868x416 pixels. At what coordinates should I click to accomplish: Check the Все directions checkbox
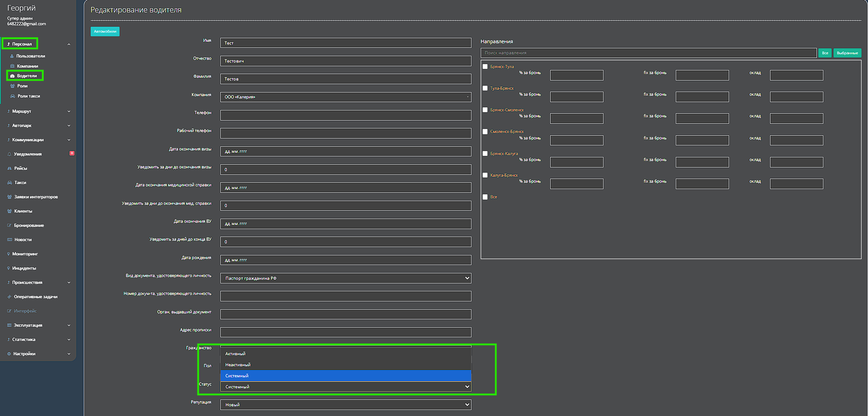(485, 197)
